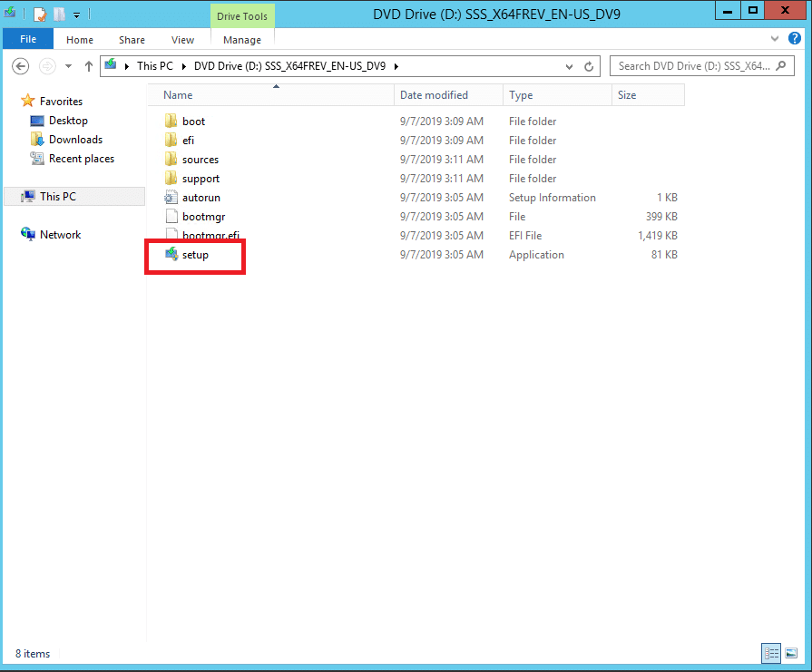The height and width of the screenshot is (672, 812).
Task: Refresh the DVD Drive folder view
Action: 589,66
